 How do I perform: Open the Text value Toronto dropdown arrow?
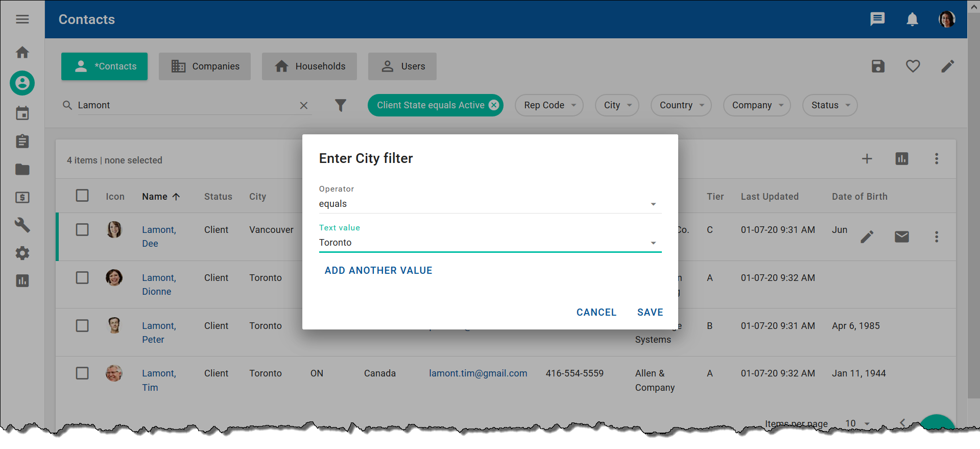[x=653, y=243]
